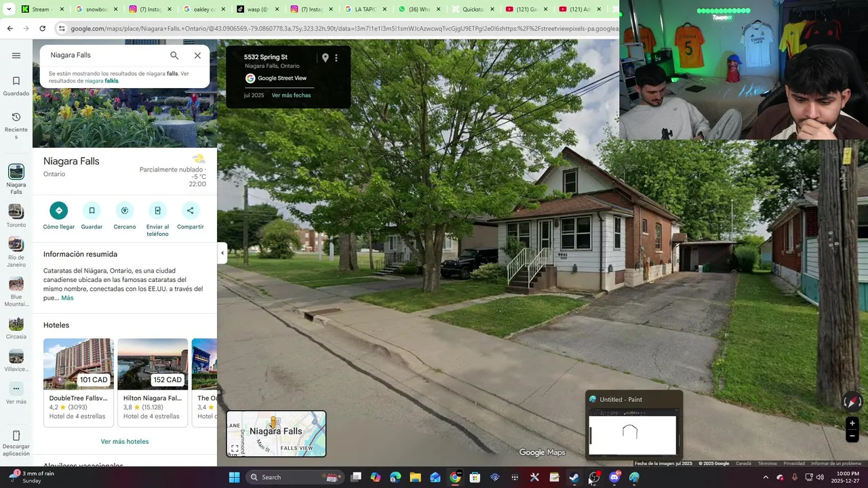Click the Términos footer link

pyautogui.click(x=767, y=464)
